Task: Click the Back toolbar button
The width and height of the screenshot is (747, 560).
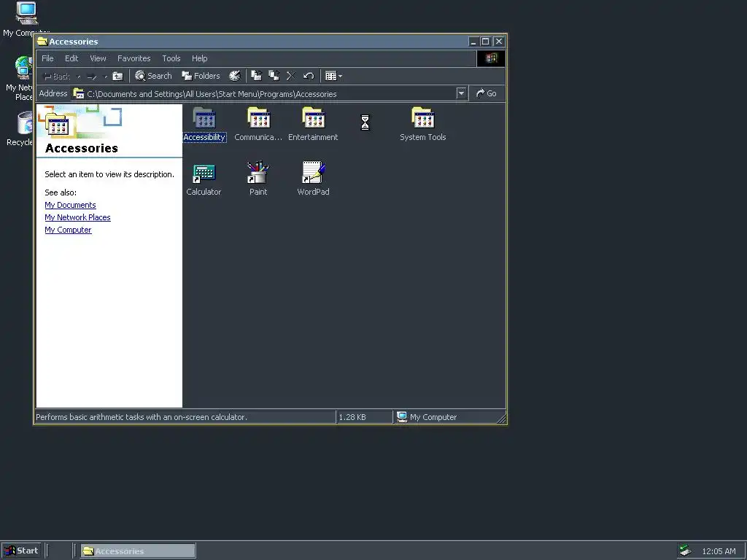Action: (x=57, y=76)
